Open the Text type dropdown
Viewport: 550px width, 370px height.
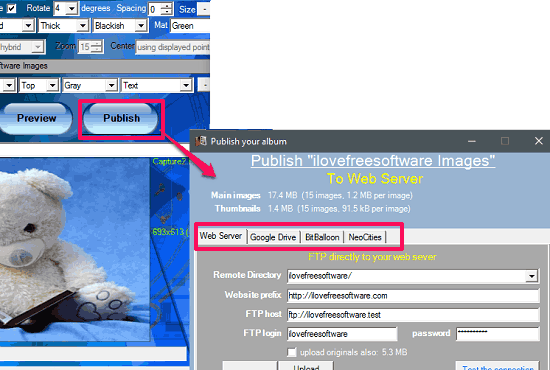tap(186, 86)
